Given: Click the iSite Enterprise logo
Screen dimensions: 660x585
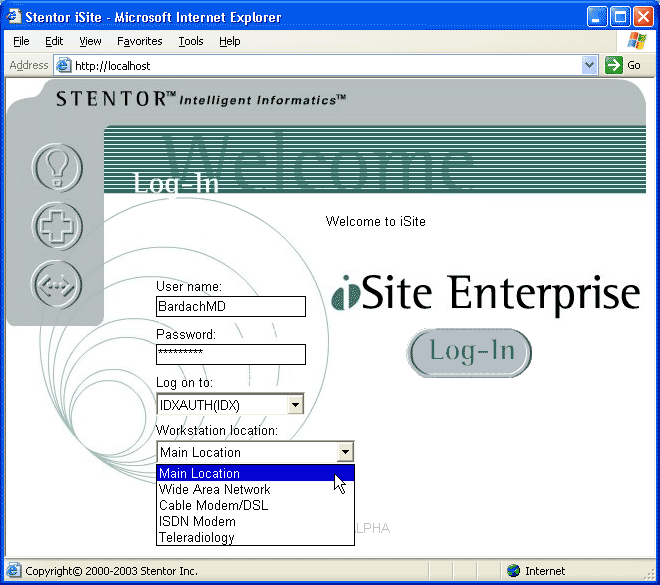Looking at the screenshot, I should 486,294.
